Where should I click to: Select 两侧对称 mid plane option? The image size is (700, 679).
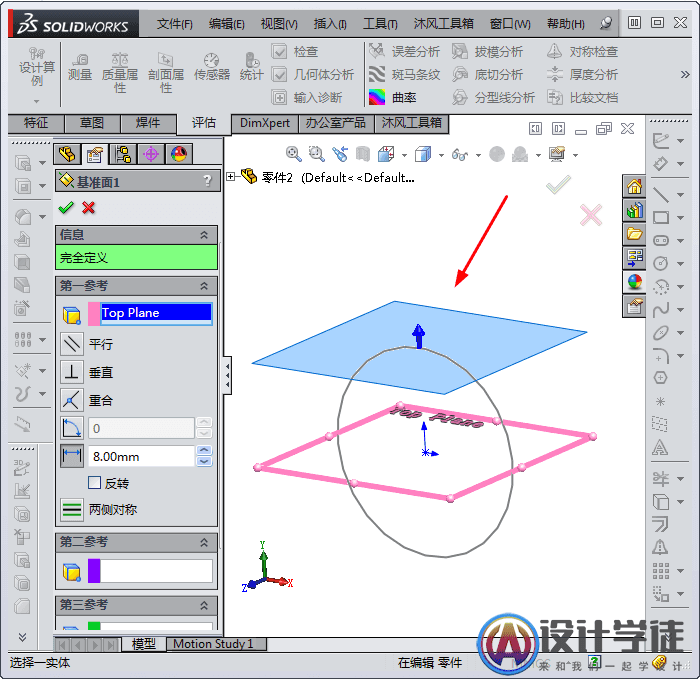(72, 509)
